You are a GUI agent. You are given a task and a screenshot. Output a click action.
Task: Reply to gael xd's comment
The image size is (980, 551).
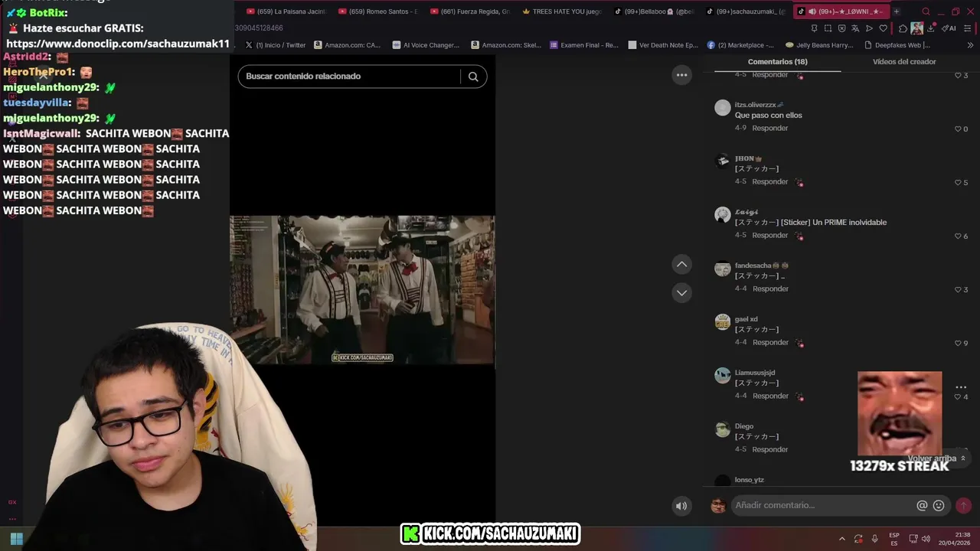click(x=769, y=343)
